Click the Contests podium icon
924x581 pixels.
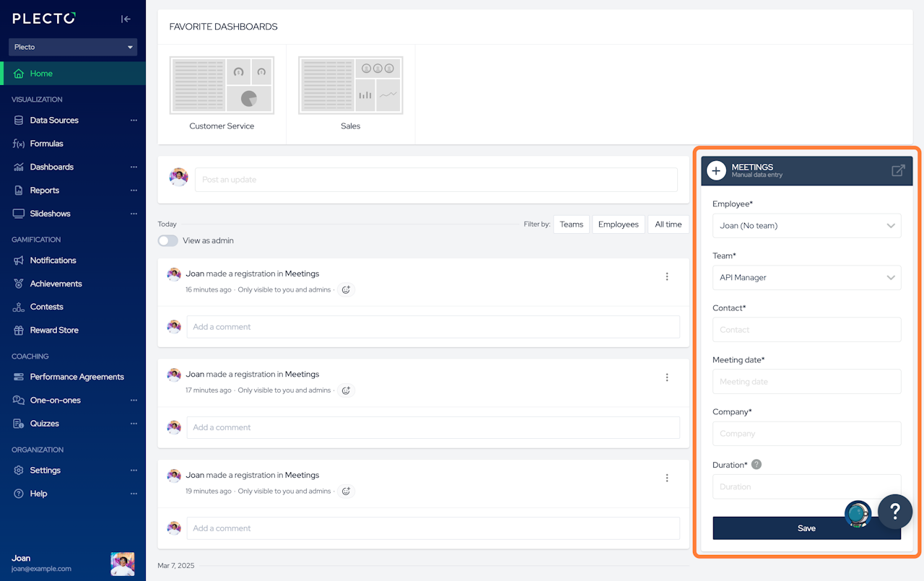click(19, 307)
